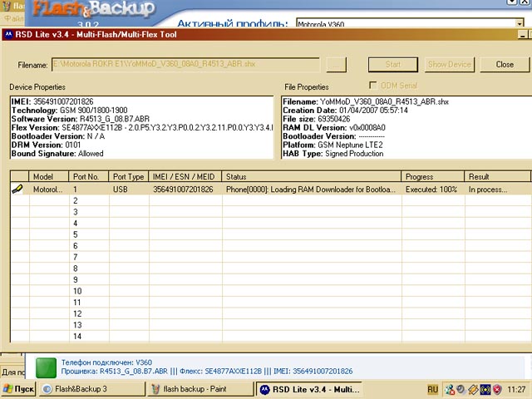The image size is (532, 399).
Task: Click the Status column header
Action: click(x=312, y=177)
